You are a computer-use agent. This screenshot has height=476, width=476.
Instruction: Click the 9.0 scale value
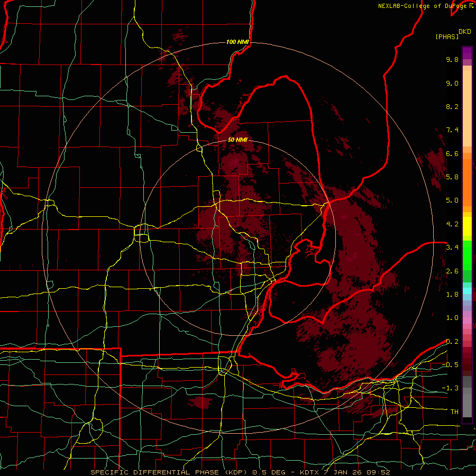(452, 83)
